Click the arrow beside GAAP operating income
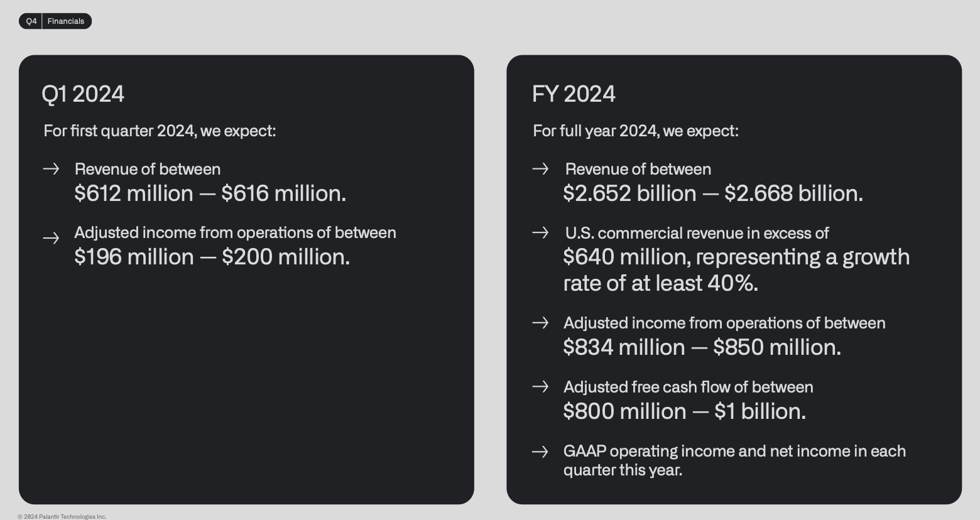980x520 pixels. [540, 452]
